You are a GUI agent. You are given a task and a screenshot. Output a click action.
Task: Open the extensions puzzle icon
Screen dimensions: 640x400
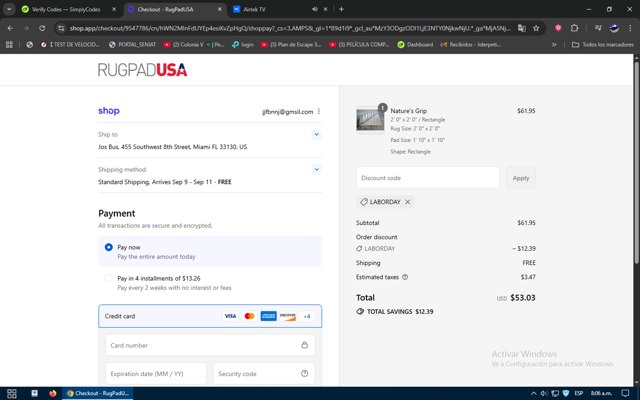574,28
